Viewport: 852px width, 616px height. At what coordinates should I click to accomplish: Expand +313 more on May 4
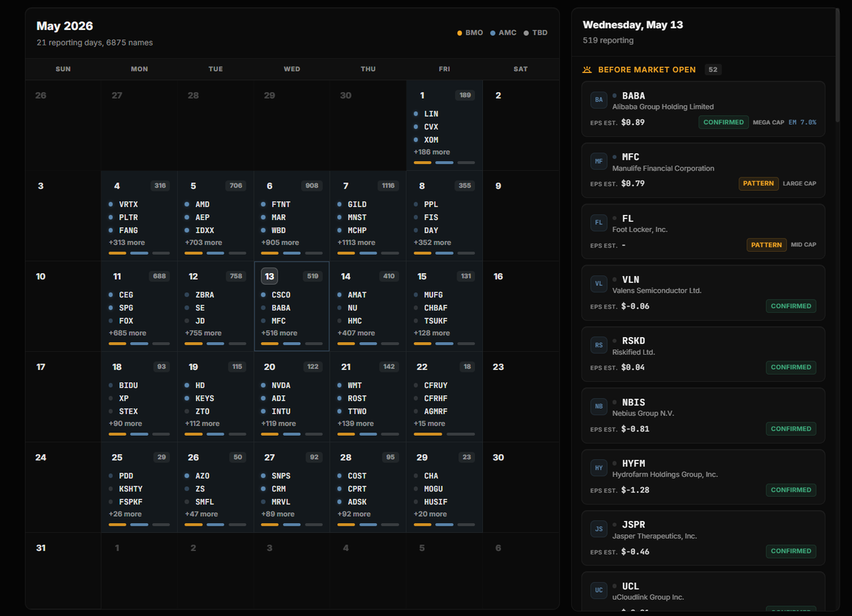point(126,243)
